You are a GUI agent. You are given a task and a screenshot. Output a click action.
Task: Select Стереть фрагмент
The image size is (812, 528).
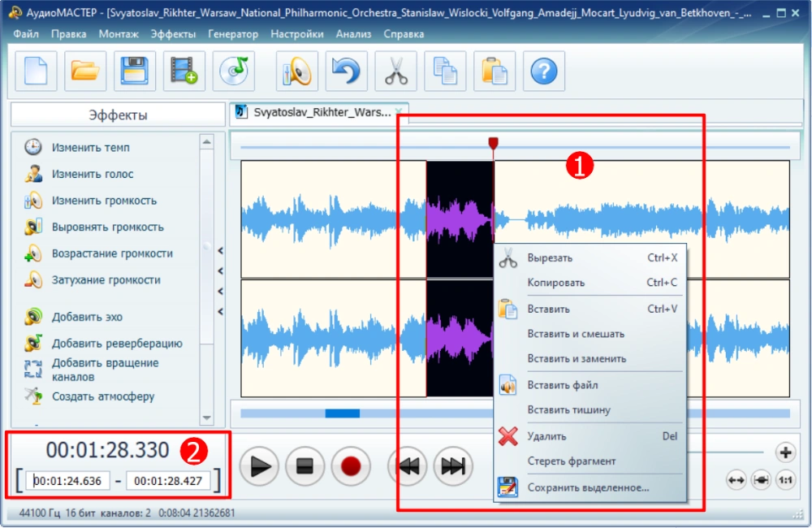(x=590, y=461)
